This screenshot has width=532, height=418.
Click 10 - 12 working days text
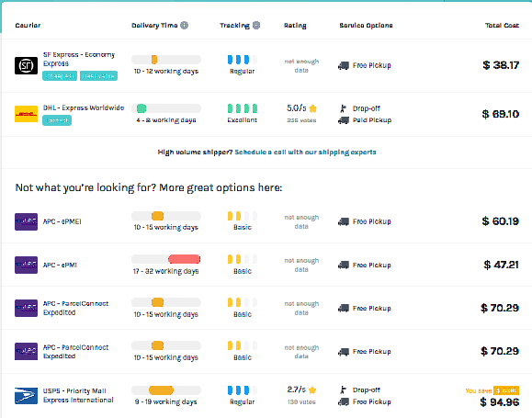tap(166, 72)
